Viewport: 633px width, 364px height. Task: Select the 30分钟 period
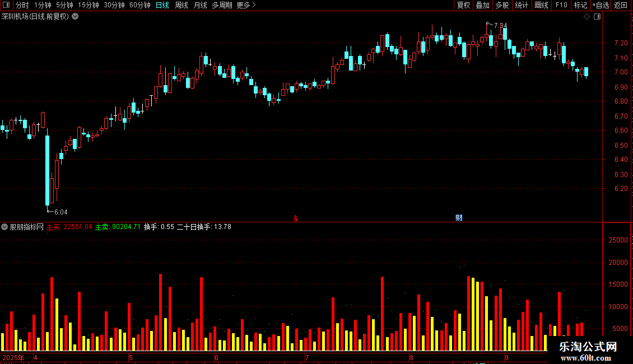click(x=114, y=5)
